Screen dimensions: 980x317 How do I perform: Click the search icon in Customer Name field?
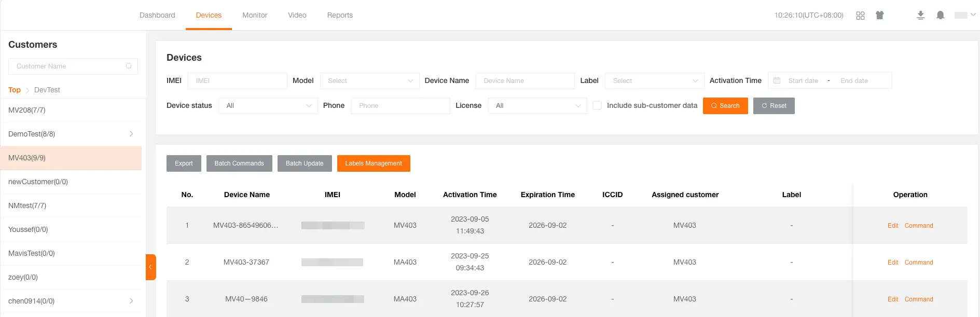pyautogui.click(x=129, y=66)
